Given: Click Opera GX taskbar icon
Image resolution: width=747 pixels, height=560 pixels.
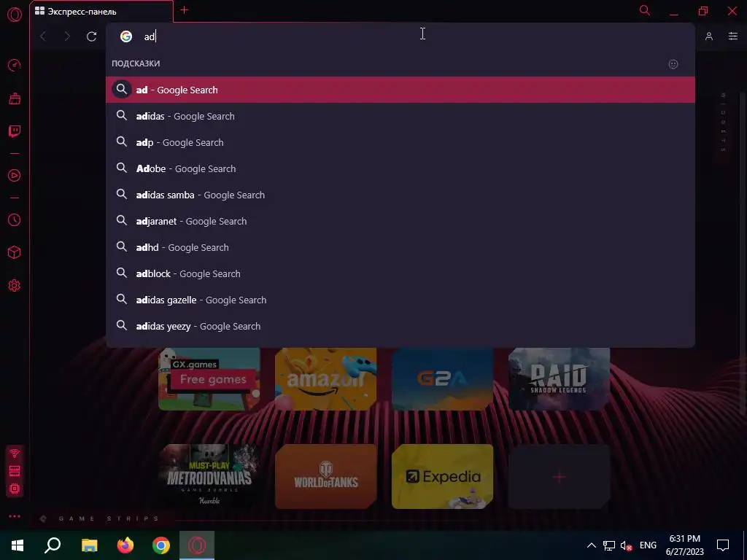Looking at the screenshot, I should pyautogui.click(x=197, y=545).
